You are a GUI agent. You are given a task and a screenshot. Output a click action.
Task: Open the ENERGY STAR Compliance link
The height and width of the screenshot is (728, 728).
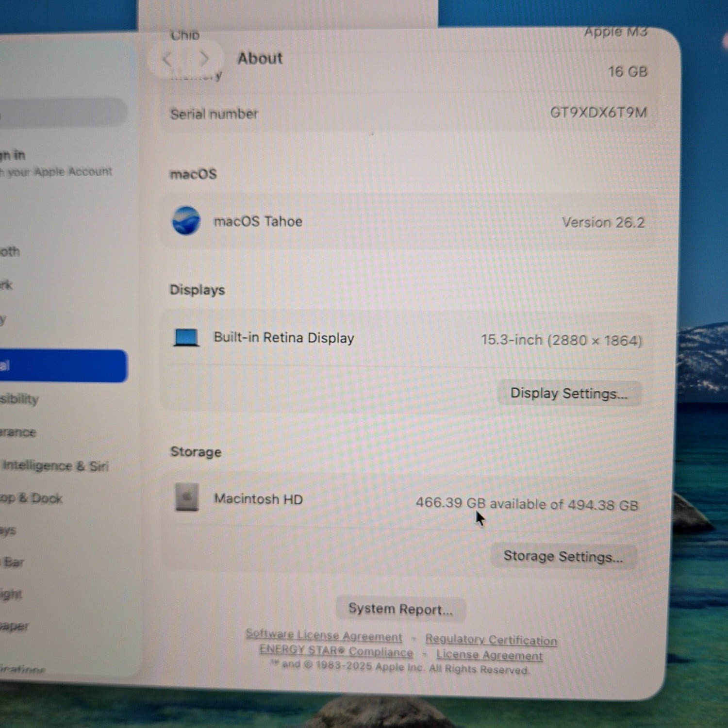[x=336, y=650]
